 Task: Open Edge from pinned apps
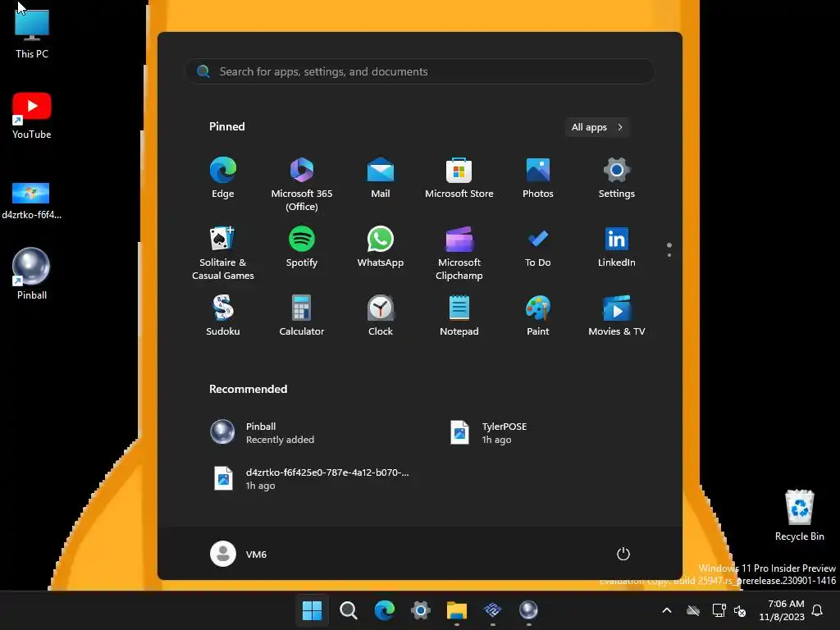(223, 178)
